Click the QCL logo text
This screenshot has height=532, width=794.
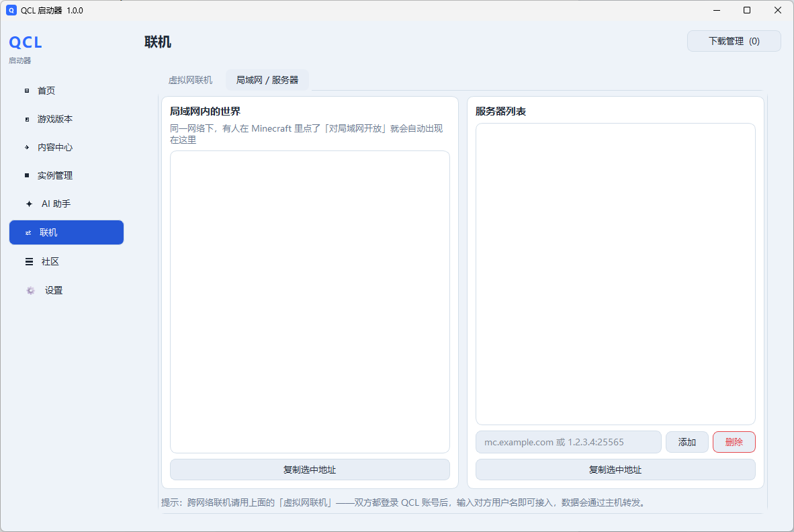click(x=26, y=42)
